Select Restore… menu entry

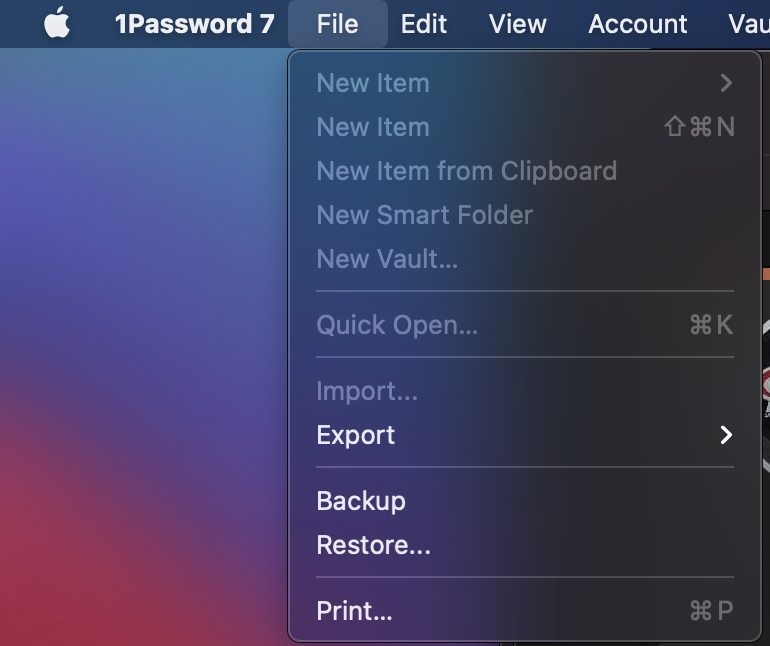tap(525, 545)
